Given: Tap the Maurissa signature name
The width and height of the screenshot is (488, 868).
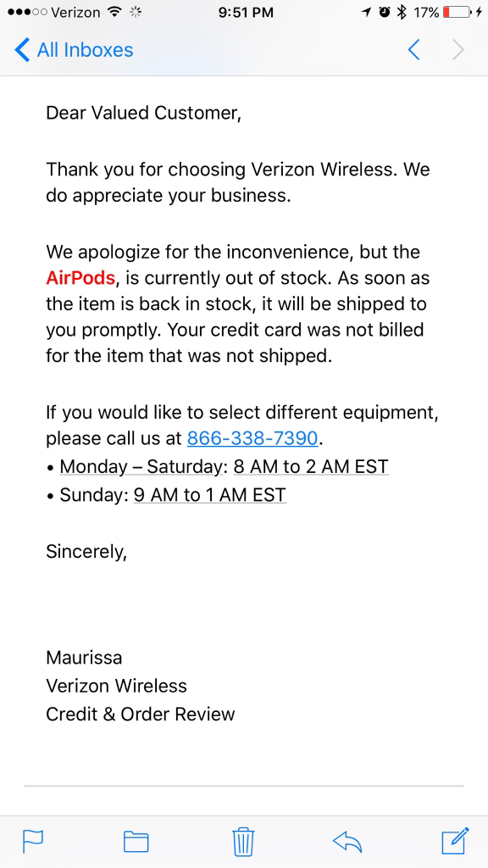Looking at the screenshot, I should coord(84,657).
